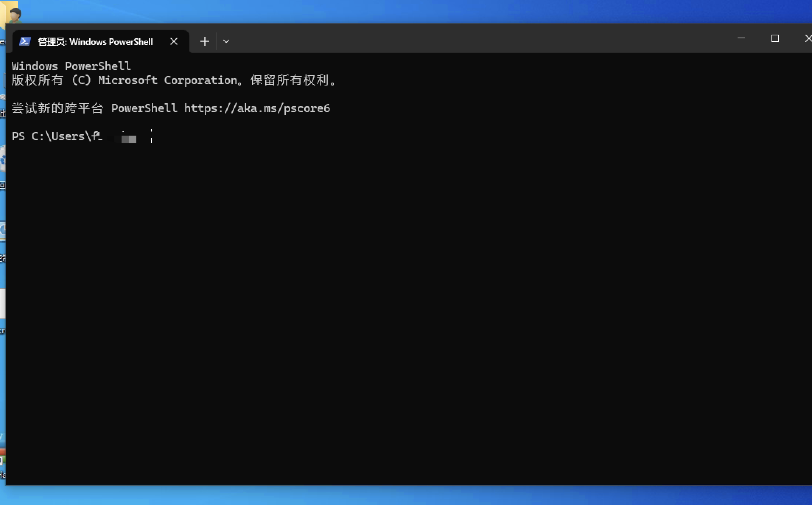Maximize the terminal window
Image resolution: width=812 pixels, height=505 pixels.
coord(775,38)
